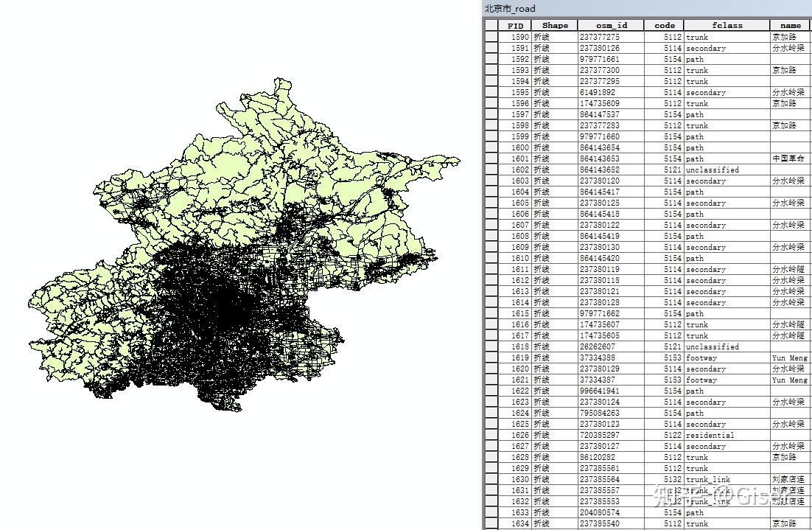This screenshot has width=812, height=530.
Task: Click row selector for FID 1634
Action: coord(491,523)
